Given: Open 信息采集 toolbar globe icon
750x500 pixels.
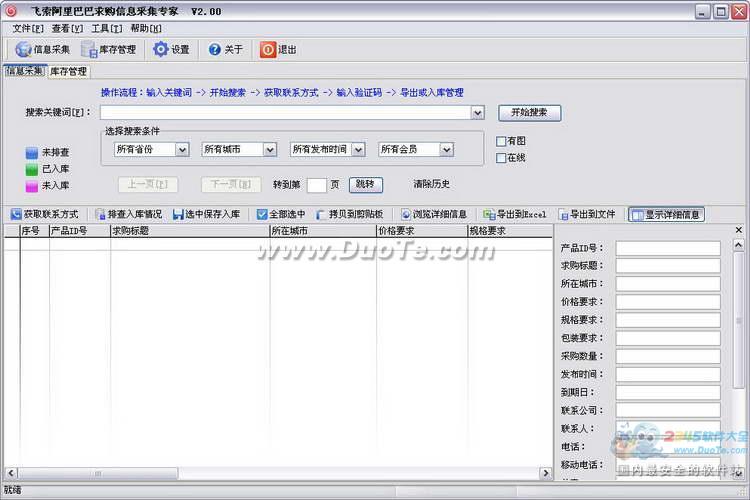Looking at the screenshot, I should (x=23, y=49).
